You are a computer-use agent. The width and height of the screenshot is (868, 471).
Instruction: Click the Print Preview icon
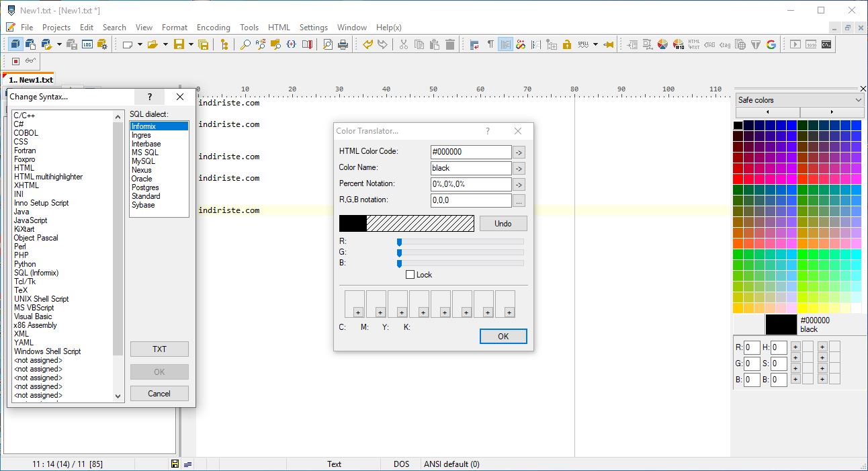328,44
